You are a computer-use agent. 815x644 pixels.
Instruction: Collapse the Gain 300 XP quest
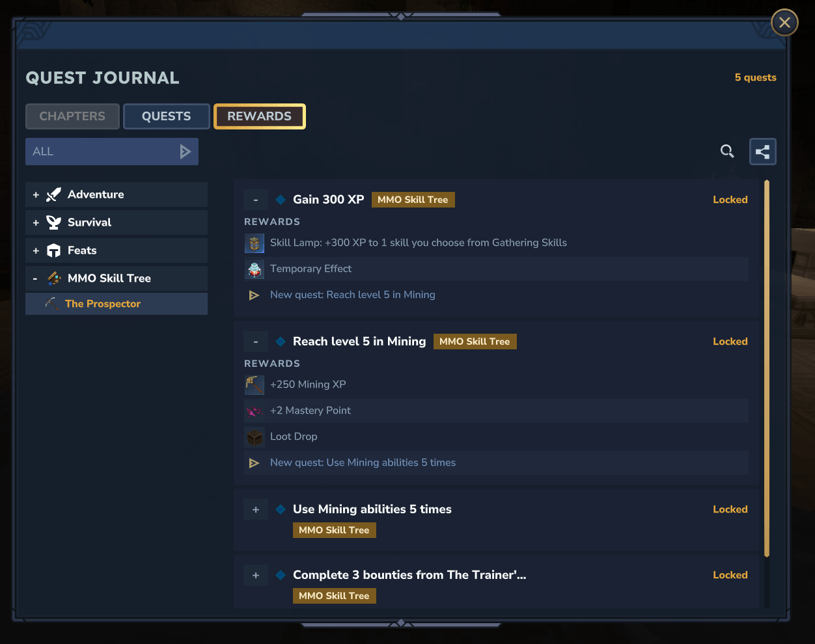[x=256, y=200]
